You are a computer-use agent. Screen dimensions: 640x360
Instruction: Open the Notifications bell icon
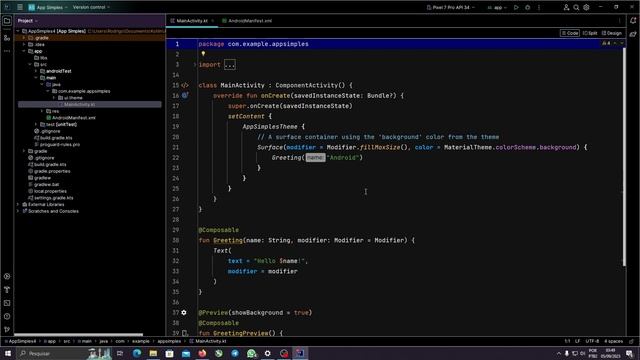point(633,20)
